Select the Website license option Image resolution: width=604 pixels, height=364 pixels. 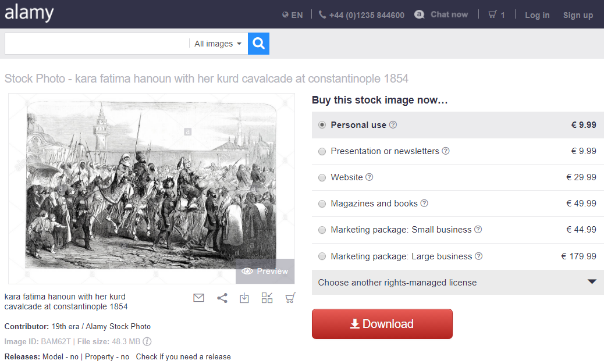322,177
